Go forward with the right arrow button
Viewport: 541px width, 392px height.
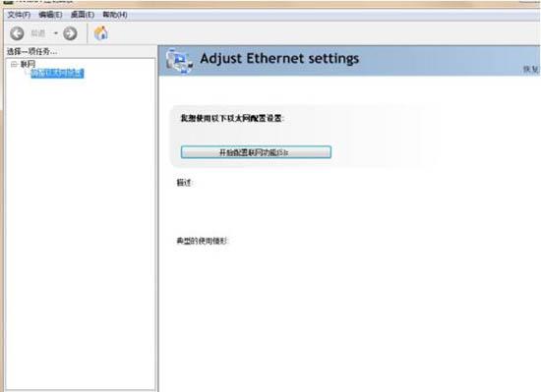click(70, 33)
